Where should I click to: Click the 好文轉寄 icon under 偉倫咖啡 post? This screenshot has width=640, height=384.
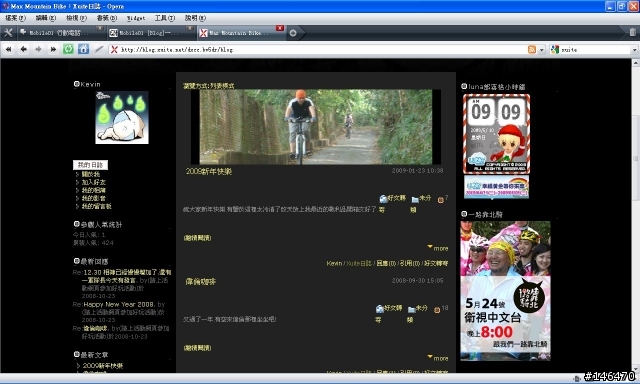click(x=380, y=309)
